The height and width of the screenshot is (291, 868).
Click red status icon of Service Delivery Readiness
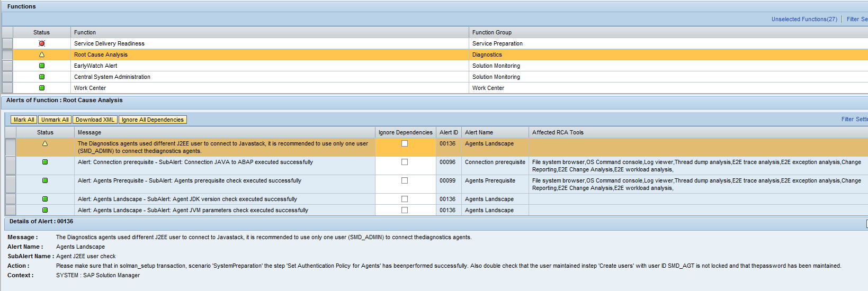[x=42, y=43]
